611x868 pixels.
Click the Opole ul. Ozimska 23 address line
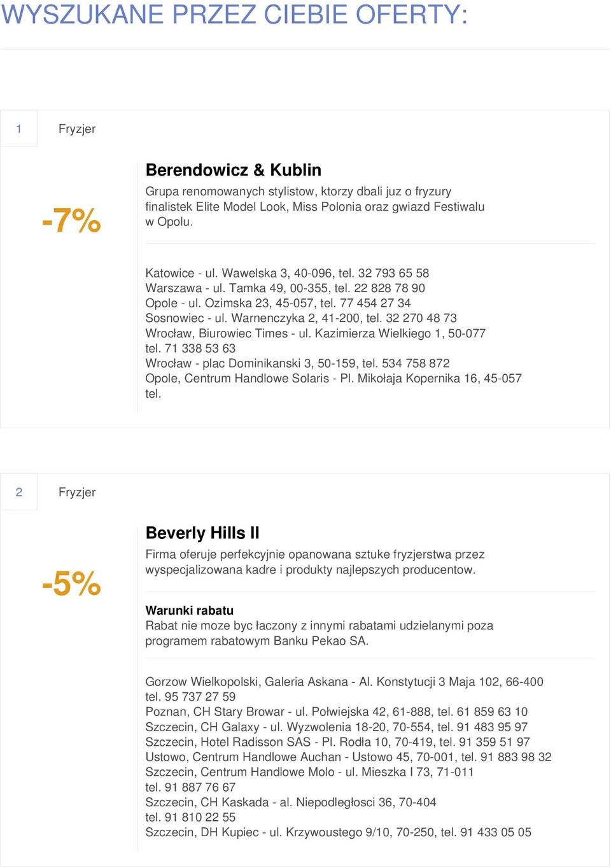pyautogui.click(x=278, y=303)
